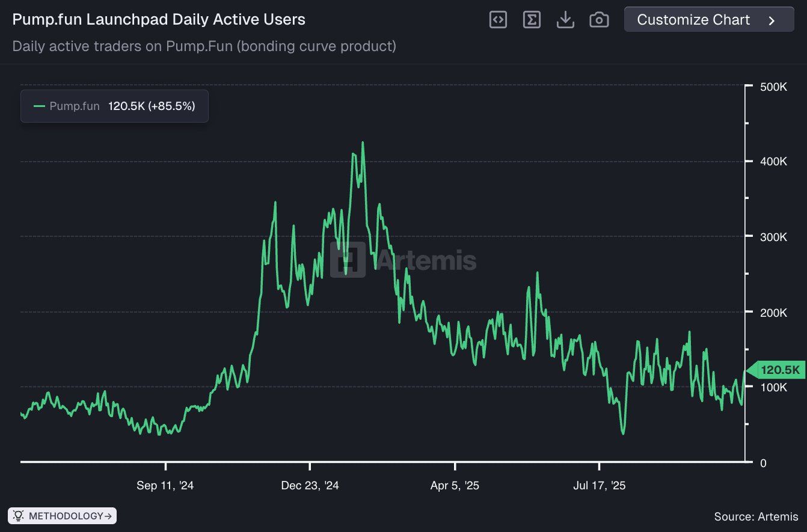The height and width of the screenshot is (532, 807).
Task: Select the green Pump.fun line swatch in legend
Action: [38, 106]
